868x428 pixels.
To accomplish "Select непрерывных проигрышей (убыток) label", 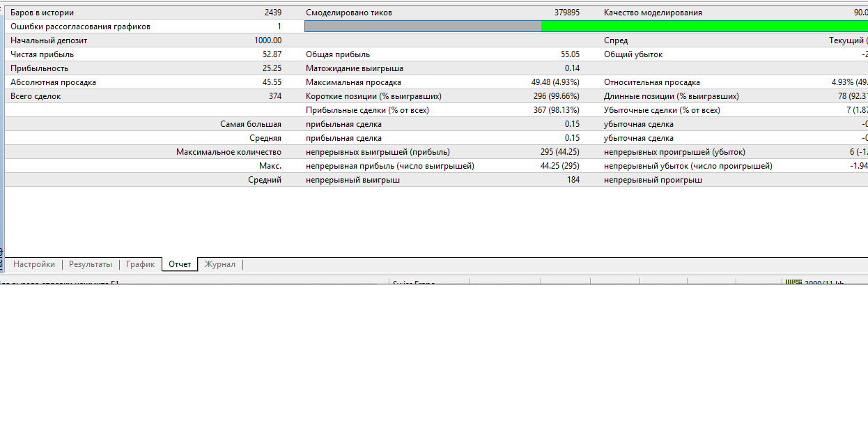I will tap(674, 152).
